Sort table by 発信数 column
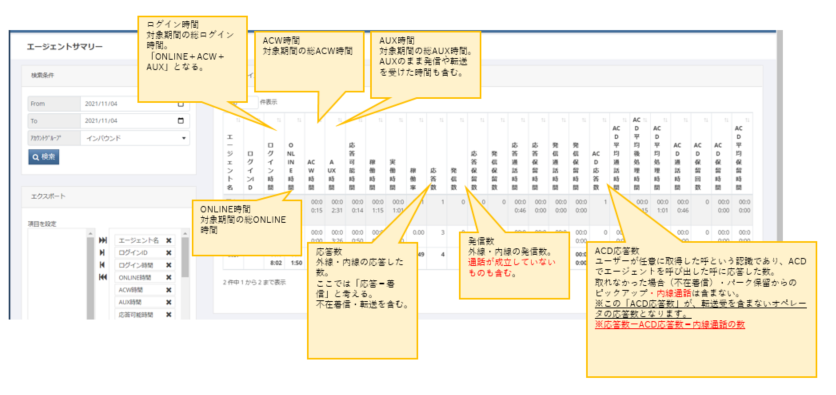Viewport: 836px width, 395px height. 457,153
